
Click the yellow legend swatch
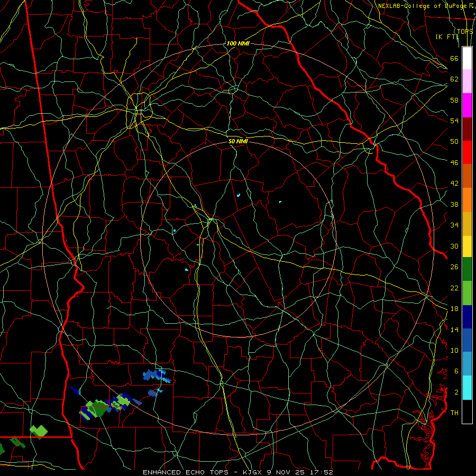click(x=467, y=246)
